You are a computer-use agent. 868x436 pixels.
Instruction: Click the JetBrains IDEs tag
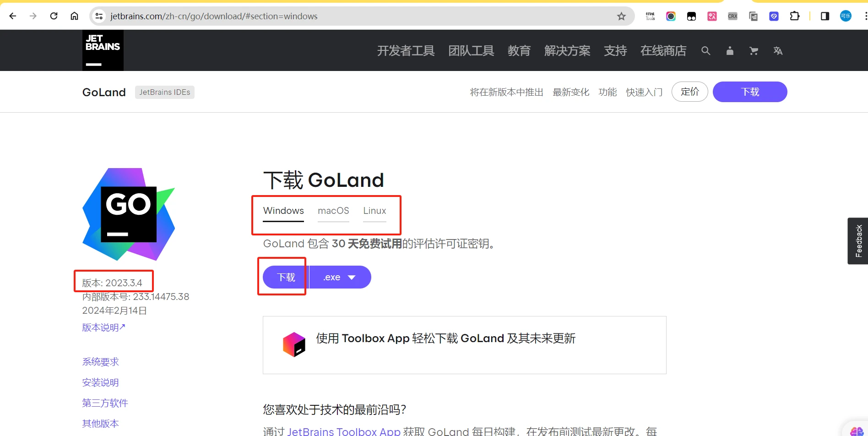click(165, 92)
